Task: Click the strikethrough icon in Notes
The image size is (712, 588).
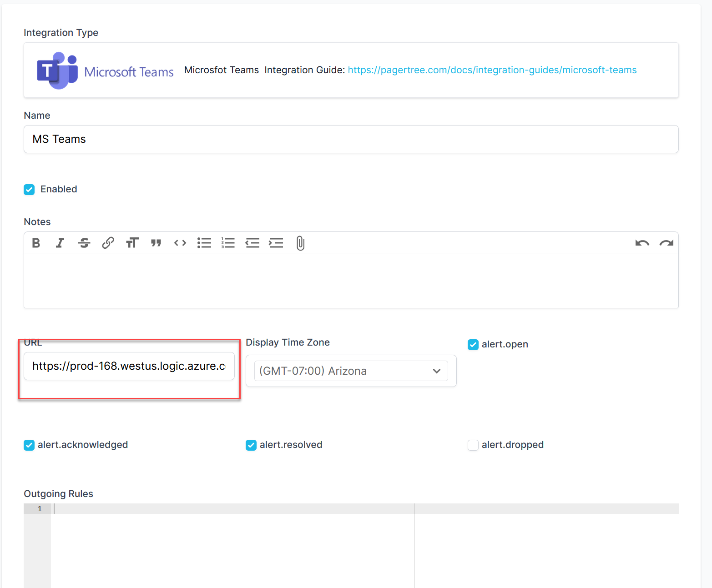Action: point(84,243)
